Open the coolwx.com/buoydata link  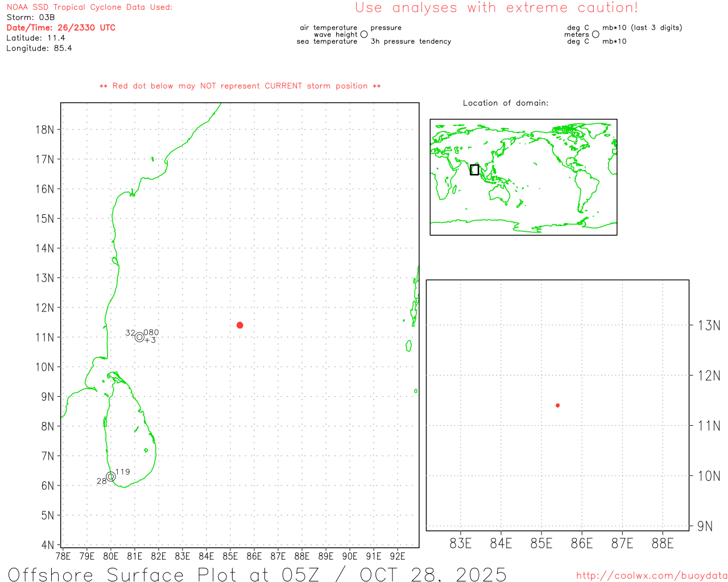pyautogui.click(x=651, y=576)
